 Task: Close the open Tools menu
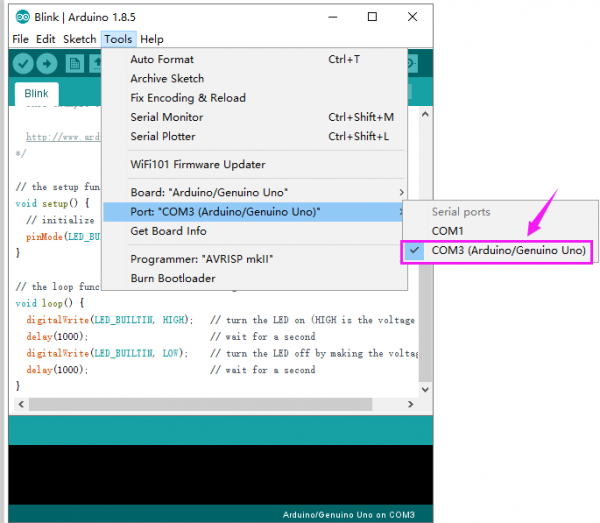tap(118, 39)
